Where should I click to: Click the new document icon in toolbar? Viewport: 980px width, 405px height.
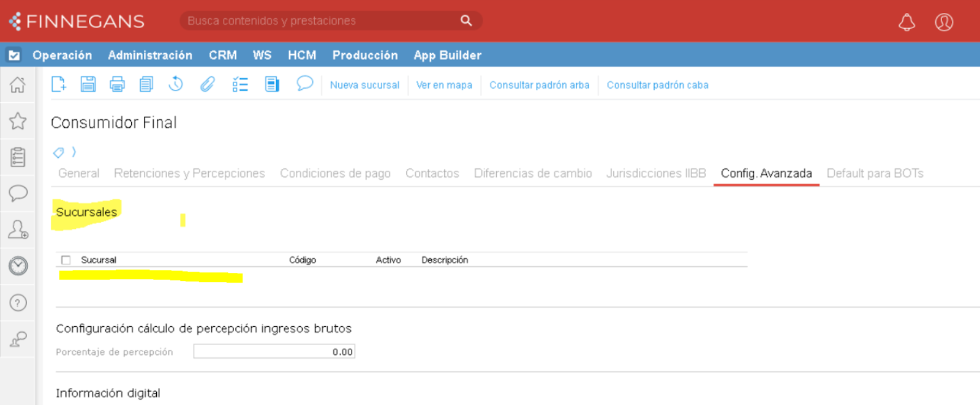(58, 84)
